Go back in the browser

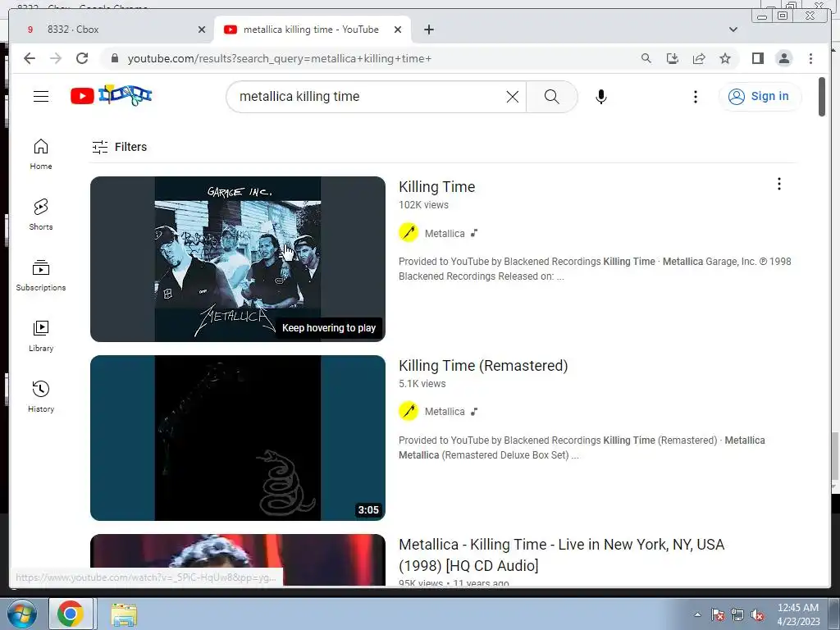(x=30, y=58)
